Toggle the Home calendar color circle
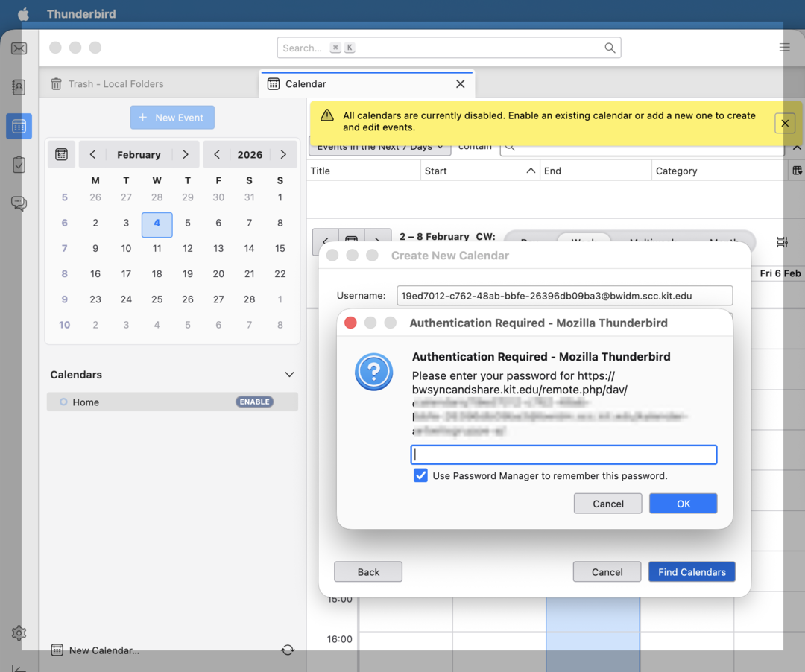 (63, 402)
